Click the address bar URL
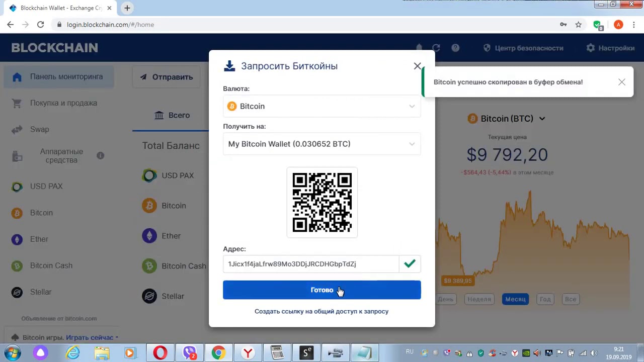Screen dimensions: 644x362 [110, 24]
